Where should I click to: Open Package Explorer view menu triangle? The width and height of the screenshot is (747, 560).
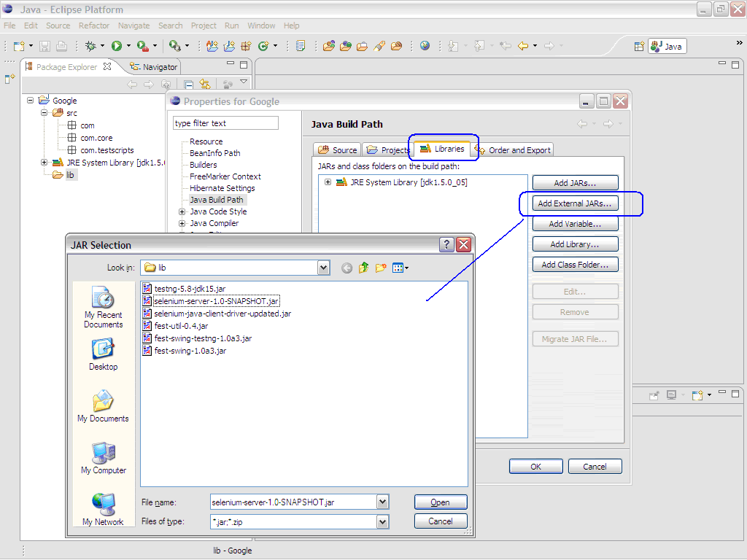[244, 82]
